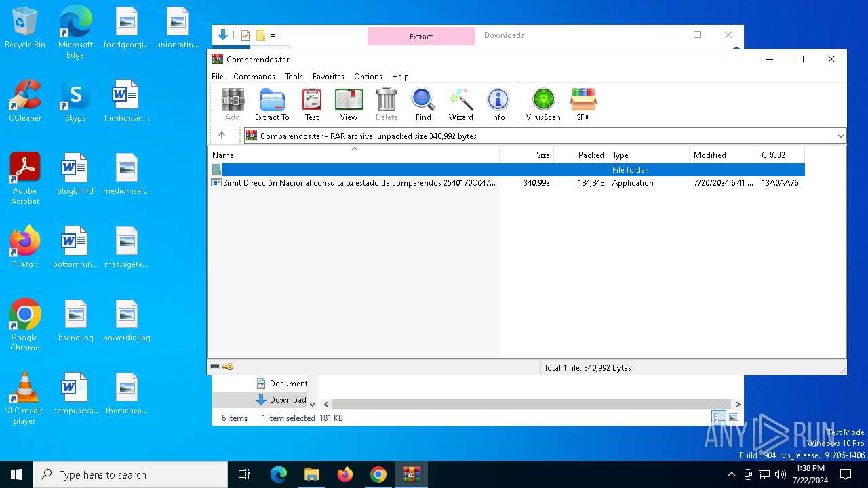868x488 pixels.
Task: Sort by Type column header
Action: tap(649, 155)
